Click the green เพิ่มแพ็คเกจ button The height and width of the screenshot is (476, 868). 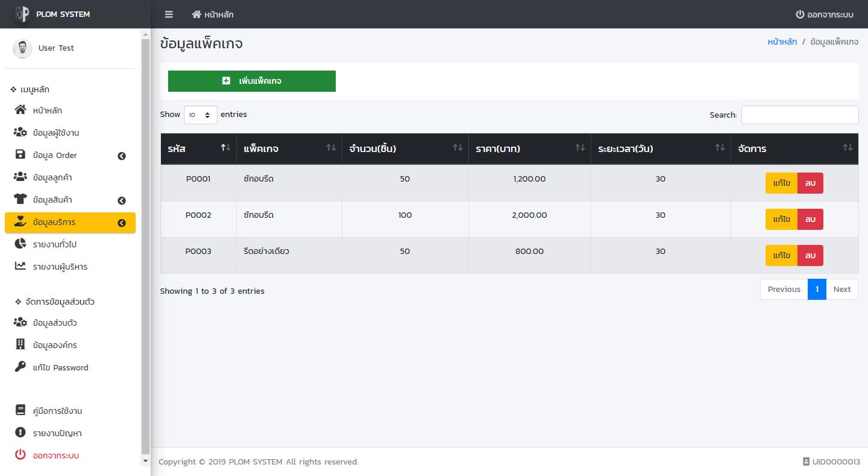(x=251, y=81)
